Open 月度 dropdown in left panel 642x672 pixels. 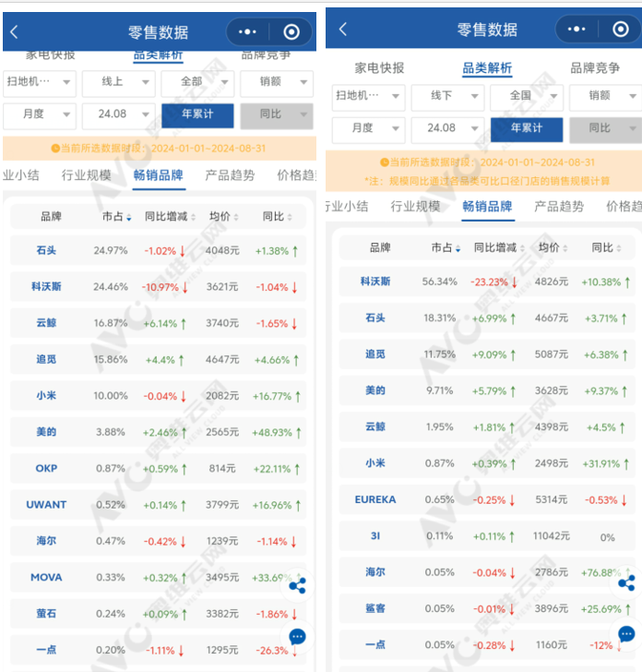40,114
